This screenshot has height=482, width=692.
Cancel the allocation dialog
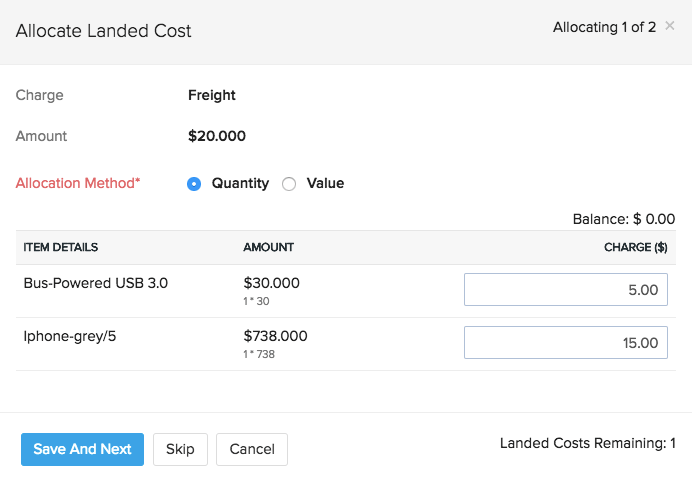252,449
